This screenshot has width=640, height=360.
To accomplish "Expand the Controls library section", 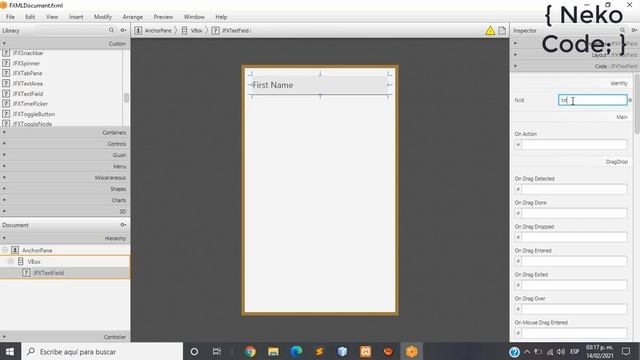I will coord(65,144).
